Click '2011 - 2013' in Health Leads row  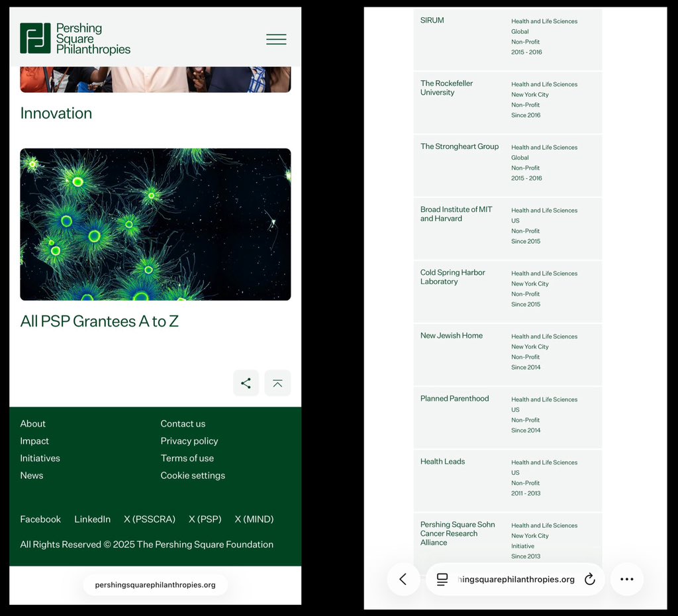[526, 493]
